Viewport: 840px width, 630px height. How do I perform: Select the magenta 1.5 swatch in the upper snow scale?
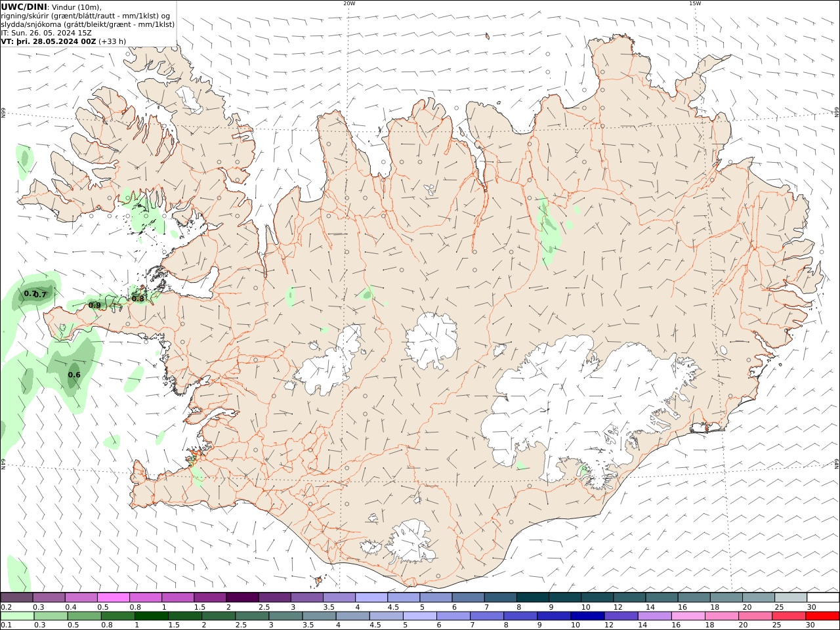[210, 598]
